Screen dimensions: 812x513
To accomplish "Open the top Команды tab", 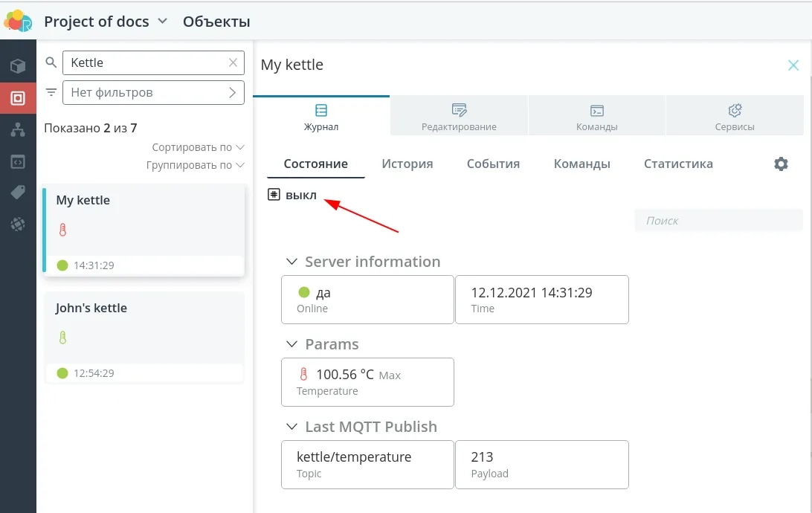I will tap(596, 116).
